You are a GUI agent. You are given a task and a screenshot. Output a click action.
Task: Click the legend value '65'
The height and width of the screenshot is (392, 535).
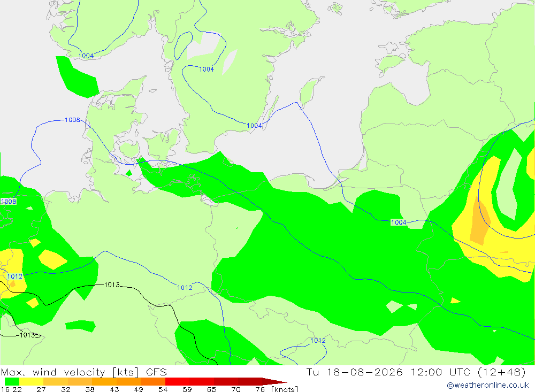tap(211, 389)
